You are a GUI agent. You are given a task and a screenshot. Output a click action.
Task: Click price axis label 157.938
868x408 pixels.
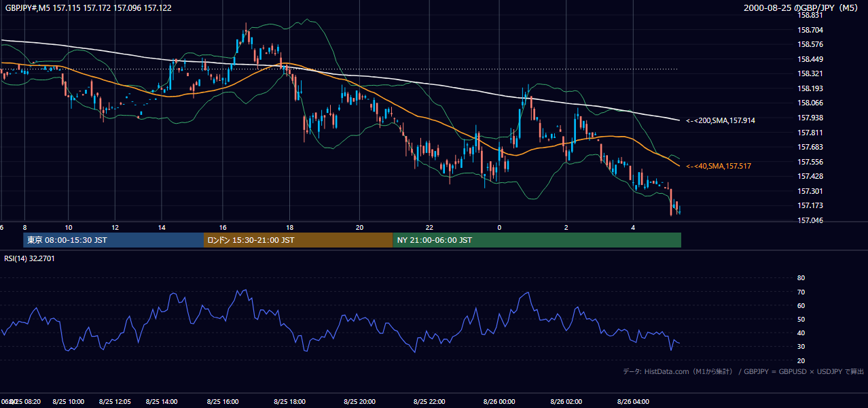pyautogui.click(x=810, y=118)
